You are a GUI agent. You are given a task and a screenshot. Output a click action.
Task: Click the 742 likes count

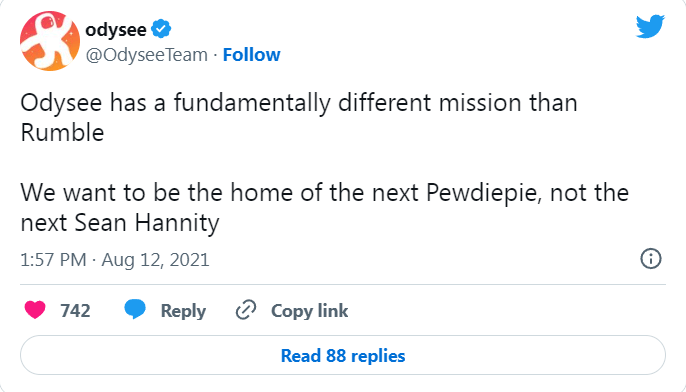pyautogui.click(x=75, y=311)
